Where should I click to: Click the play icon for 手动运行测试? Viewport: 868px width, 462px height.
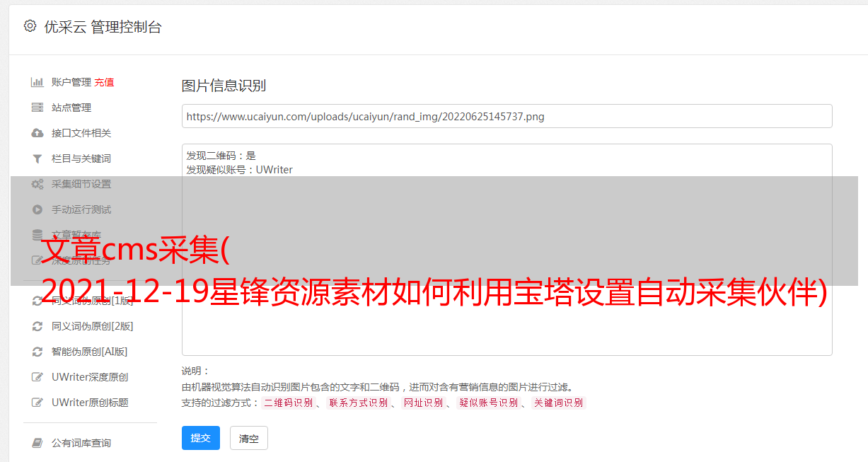[x=37, y=209]
